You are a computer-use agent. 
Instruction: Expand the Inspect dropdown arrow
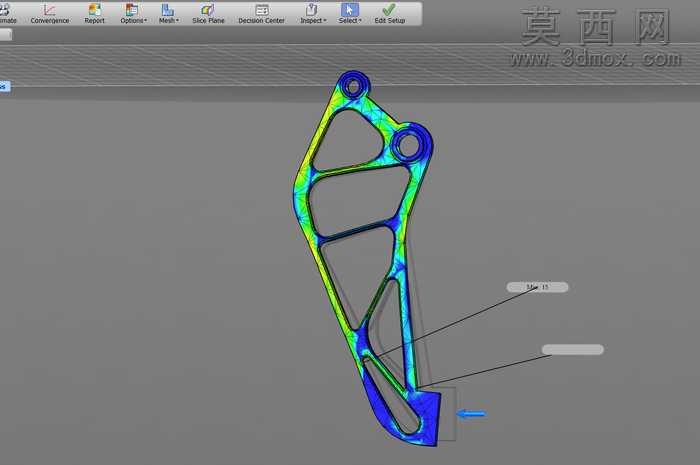pos(325,21)
